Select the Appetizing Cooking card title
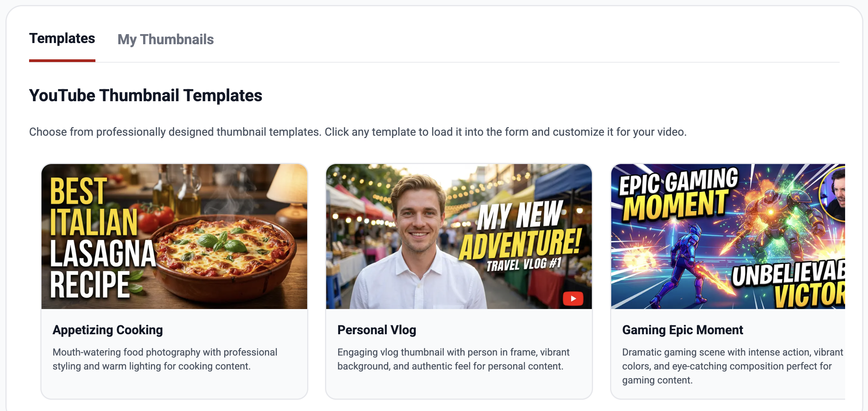This screenshot has width=868, height=411. click(x=108, y=330)
